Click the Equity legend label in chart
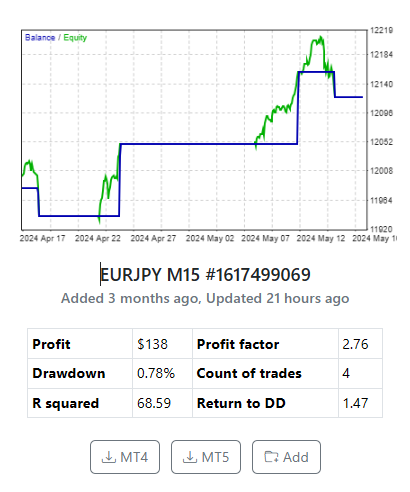 tap(75, 38)
